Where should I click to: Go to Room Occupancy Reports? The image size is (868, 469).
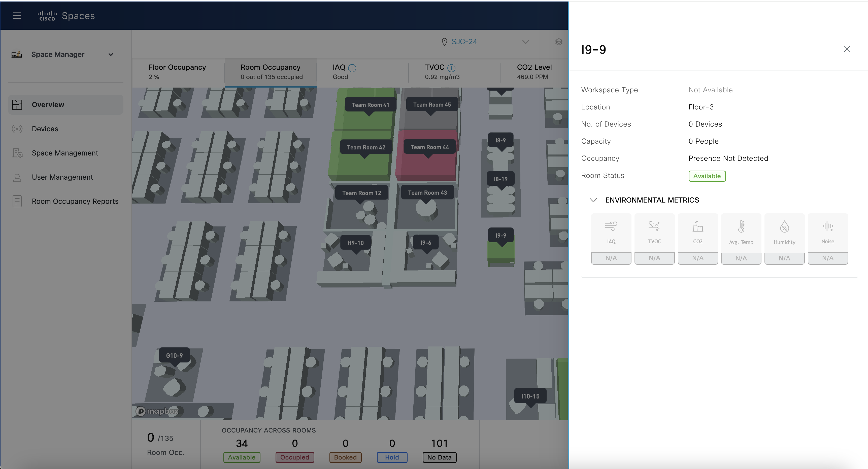[x=75, y=201]
